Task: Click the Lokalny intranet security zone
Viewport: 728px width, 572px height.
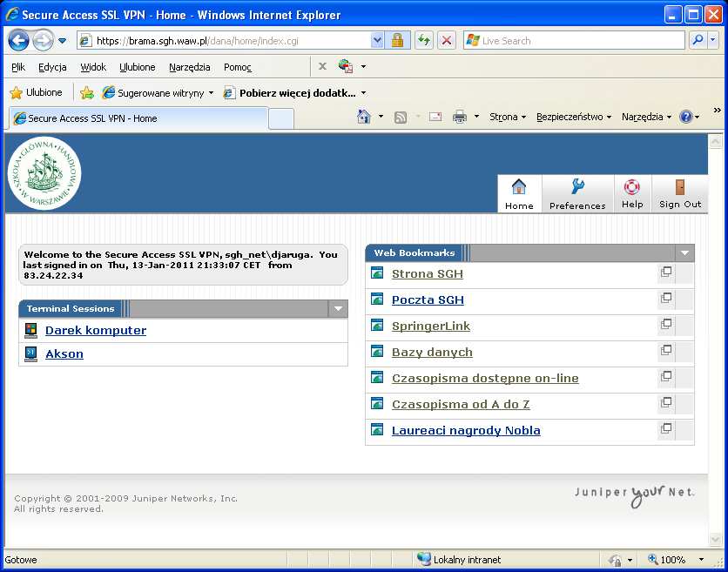Action: [459, 560]
